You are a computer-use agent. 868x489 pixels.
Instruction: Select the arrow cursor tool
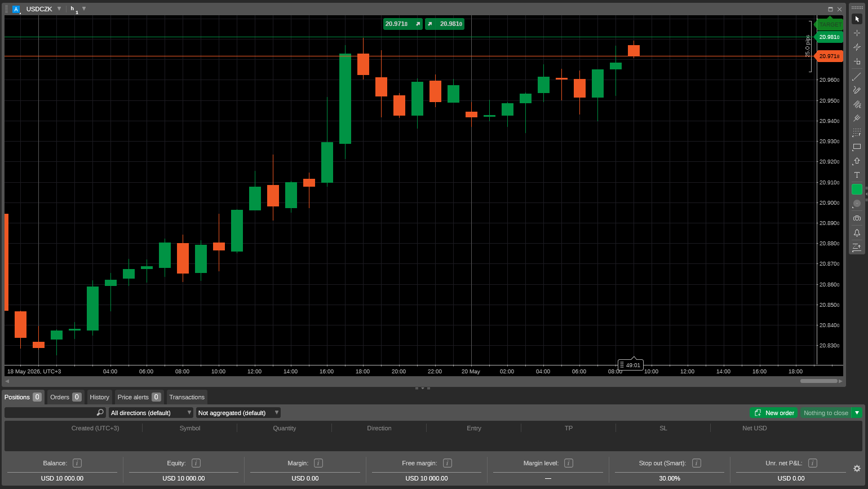[x=857, y=19]
